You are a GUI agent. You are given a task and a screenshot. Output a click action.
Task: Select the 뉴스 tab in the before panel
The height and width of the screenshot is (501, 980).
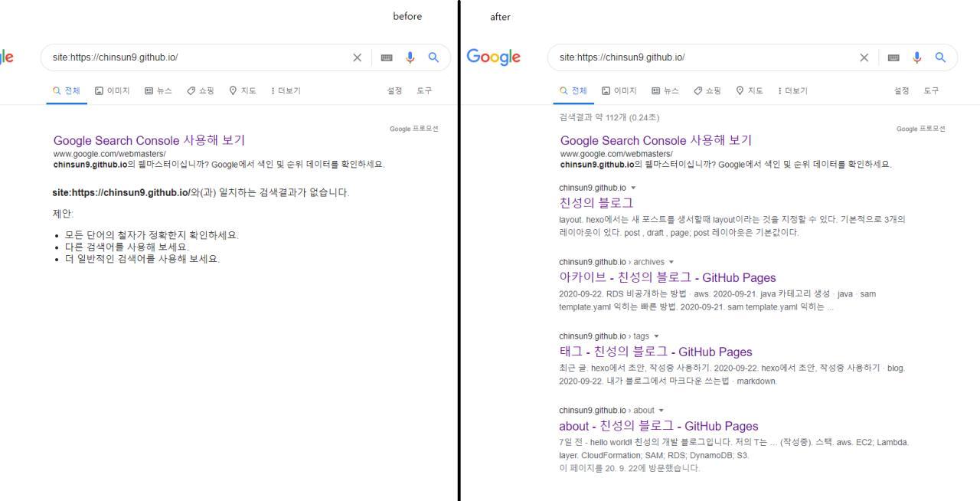click(x=158, y=90)
